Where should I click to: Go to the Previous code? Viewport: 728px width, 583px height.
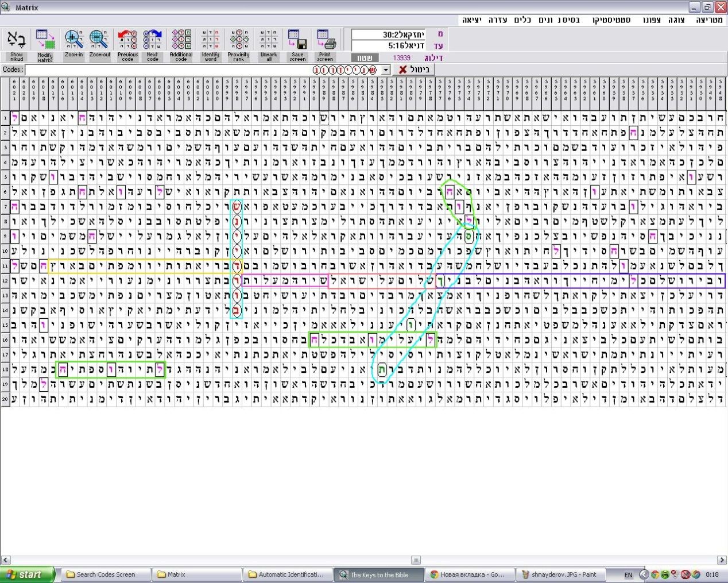127,40
